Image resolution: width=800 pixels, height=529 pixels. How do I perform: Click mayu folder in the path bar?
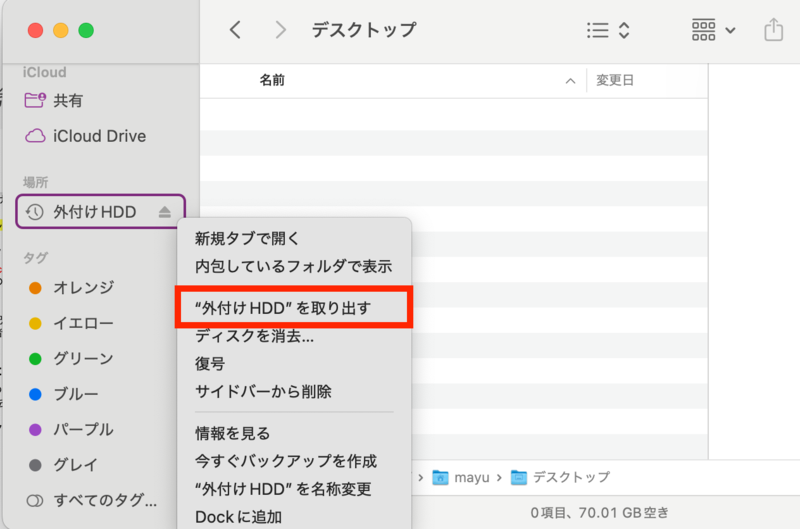(461, 477)
